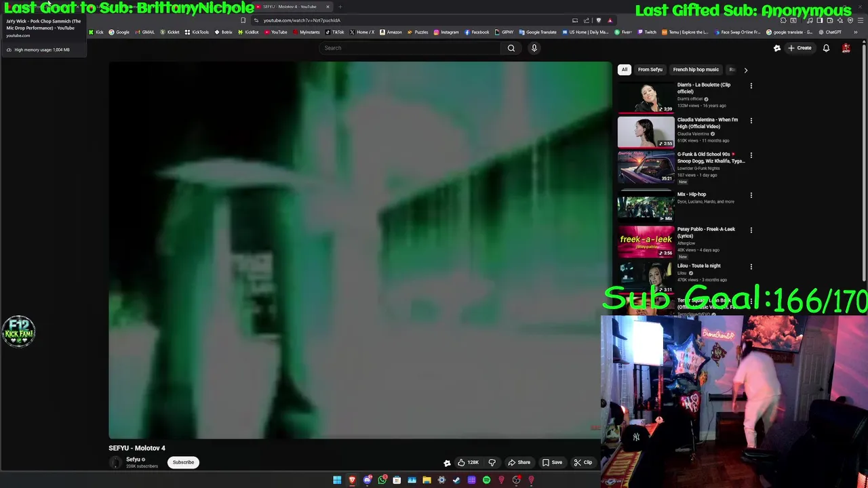Save the video to a playlist
The height and width of the screenshot is (488, 868).
(552, 462)
